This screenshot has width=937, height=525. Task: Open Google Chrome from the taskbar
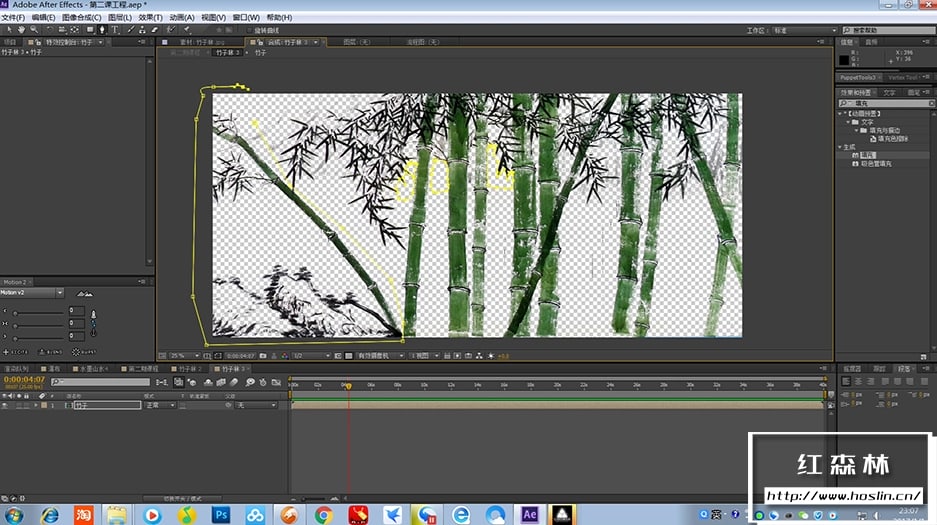tap(323, 514)
